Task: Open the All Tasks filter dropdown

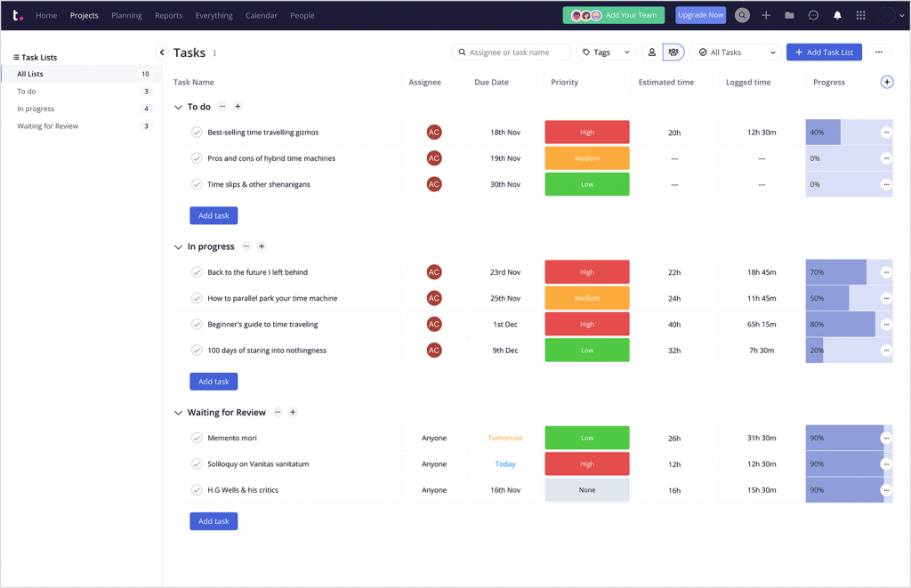Action: (x=735, y=52)
